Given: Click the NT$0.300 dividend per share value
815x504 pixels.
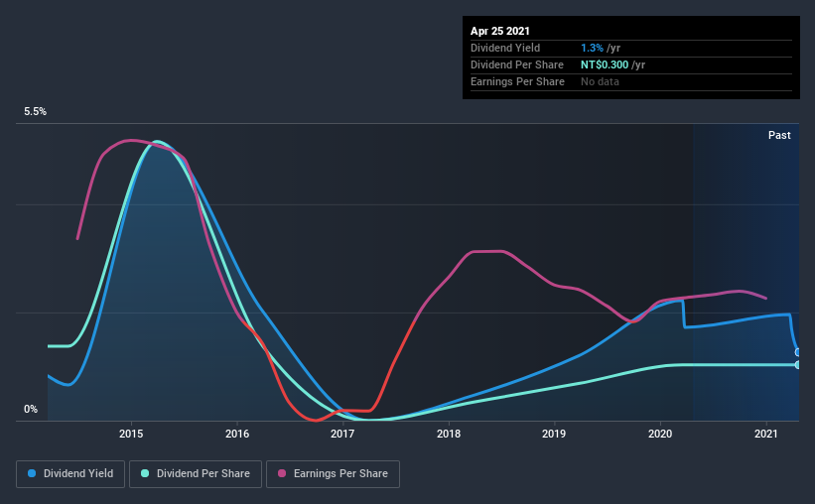Looking at the screenshot, I should pyautogui.click(x=605, y=64).
